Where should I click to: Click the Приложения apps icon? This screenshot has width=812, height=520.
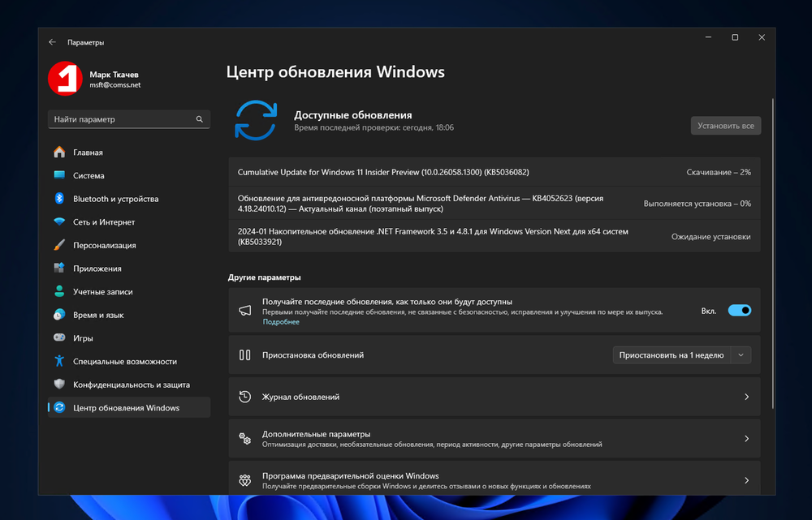59,268
